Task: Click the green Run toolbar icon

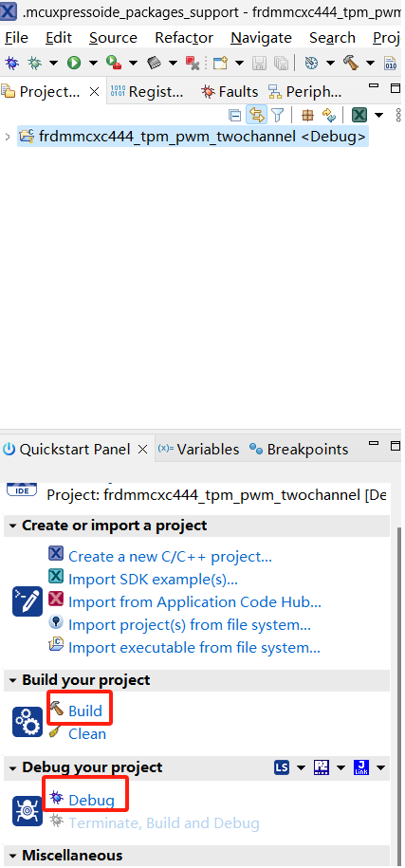Action: [74, 63]
